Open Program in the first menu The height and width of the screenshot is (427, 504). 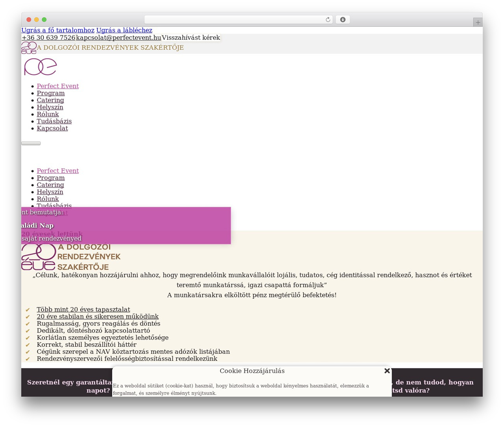click(51, 93)
